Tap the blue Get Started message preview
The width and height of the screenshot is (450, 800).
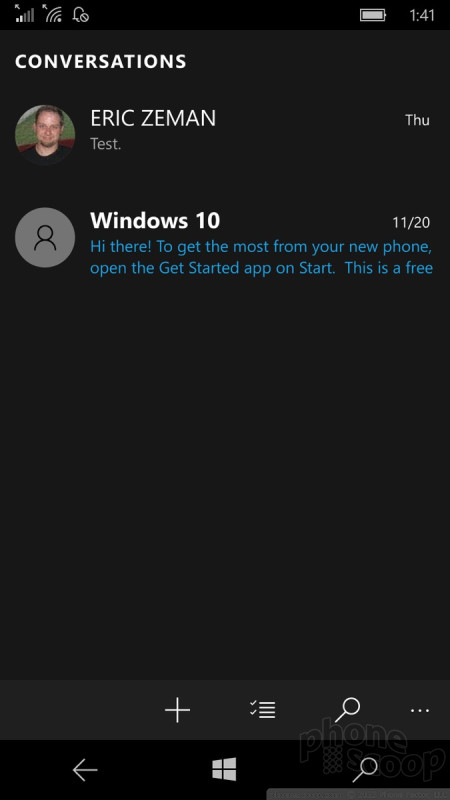pyautogui.click(x=262, y=258)
